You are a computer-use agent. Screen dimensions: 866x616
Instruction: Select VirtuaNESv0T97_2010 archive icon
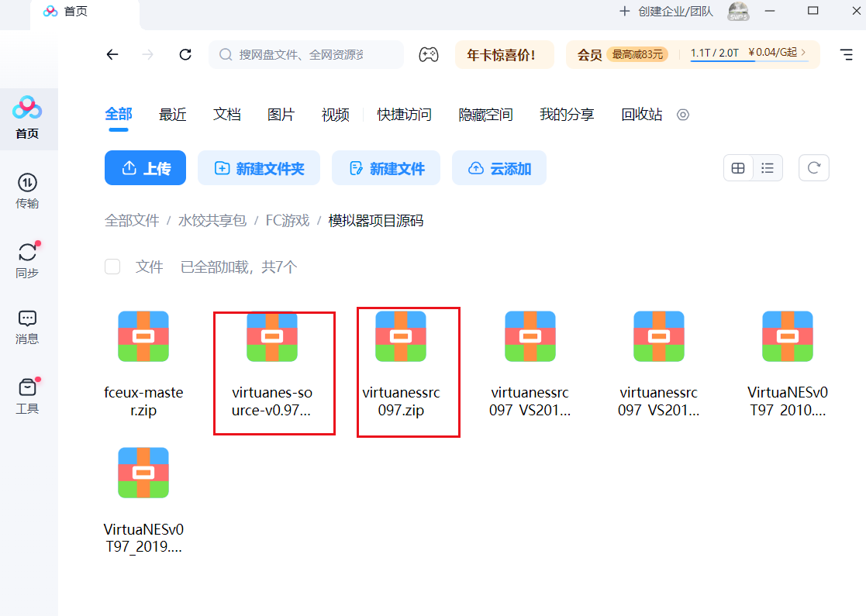point(788,337)
